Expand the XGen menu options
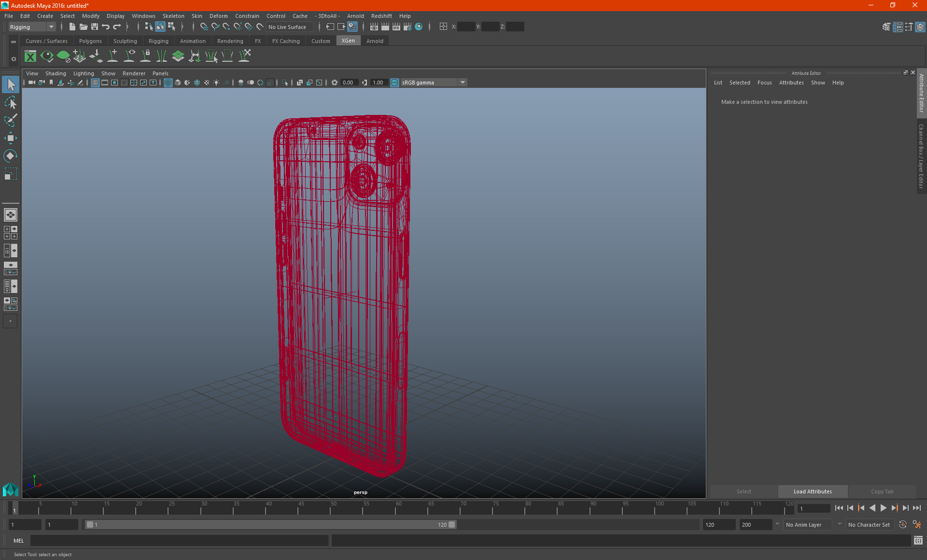The image size is (927, 560). (x=348, y=41)
